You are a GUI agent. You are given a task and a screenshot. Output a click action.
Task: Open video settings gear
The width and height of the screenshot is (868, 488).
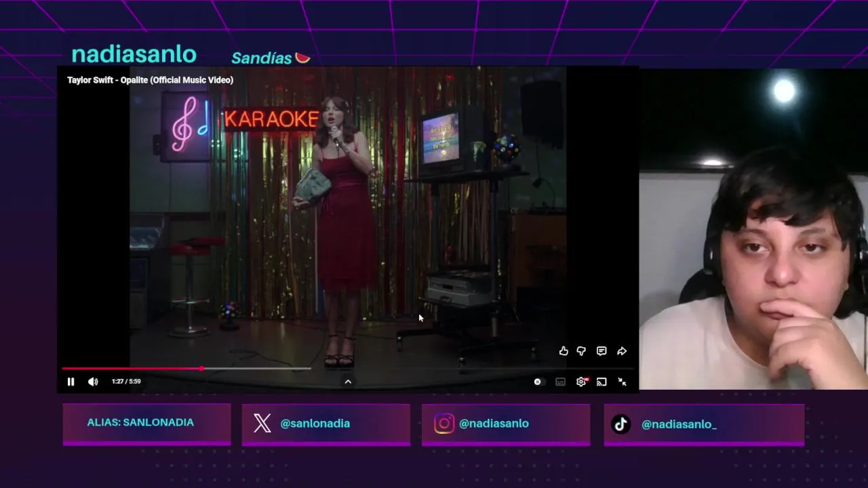point(581,382)
